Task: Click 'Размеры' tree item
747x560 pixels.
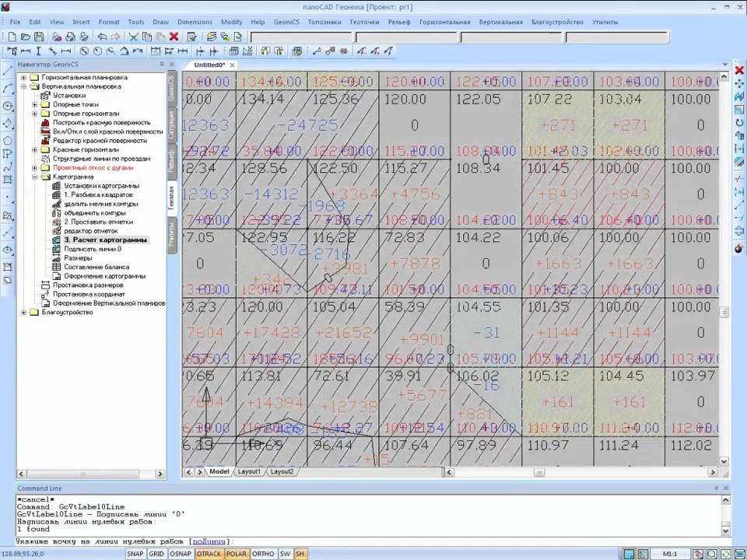Action: tap(78, 258)
